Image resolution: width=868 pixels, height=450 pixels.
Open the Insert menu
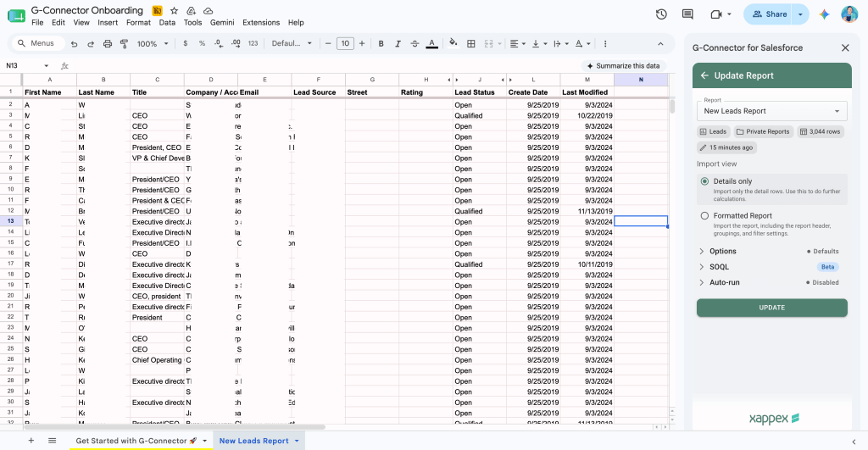tap(108, 23)
